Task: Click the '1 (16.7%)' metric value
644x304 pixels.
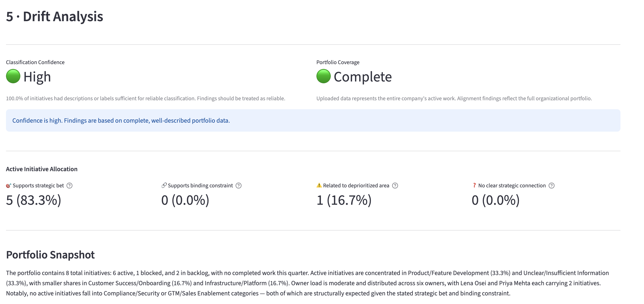Action: (344, 200)
